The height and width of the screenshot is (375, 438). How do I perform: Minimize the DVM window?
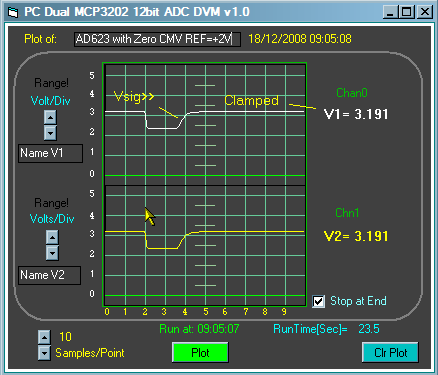pos(390,12)
